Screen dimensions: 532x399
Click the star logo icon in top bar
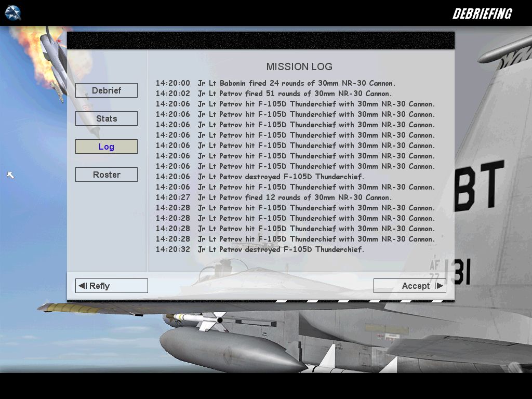point(12,13)
